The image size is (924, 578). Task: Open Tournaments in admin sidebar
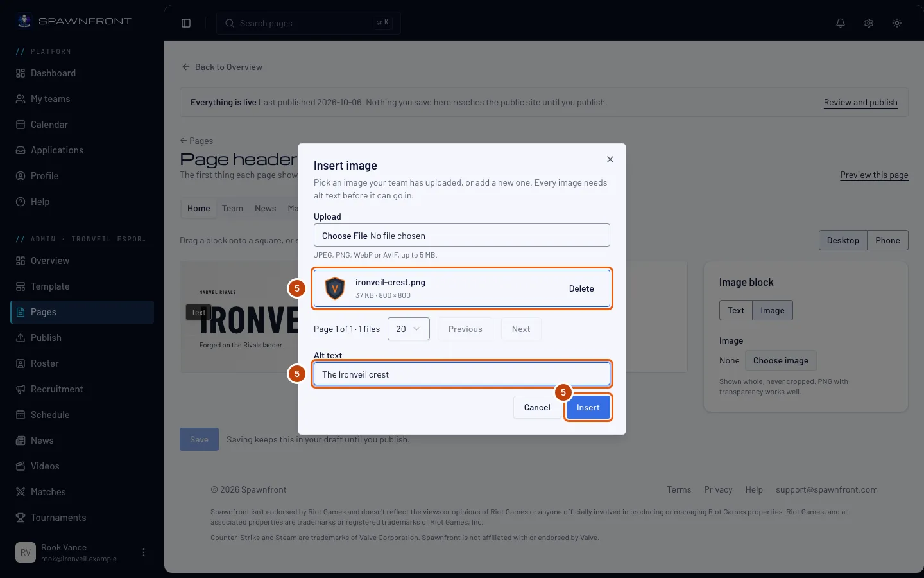pyautogui.click(x=82, y=518)
